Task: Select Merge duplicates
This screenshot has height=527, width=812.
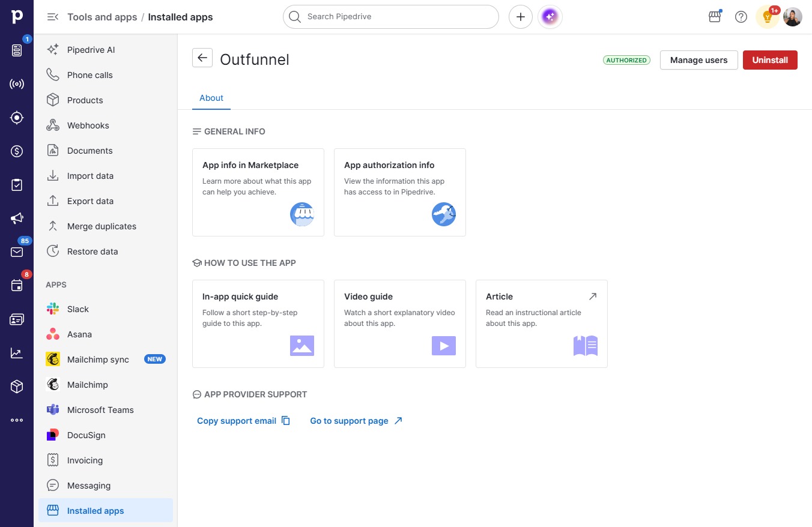Action: (x=106, y=226)
